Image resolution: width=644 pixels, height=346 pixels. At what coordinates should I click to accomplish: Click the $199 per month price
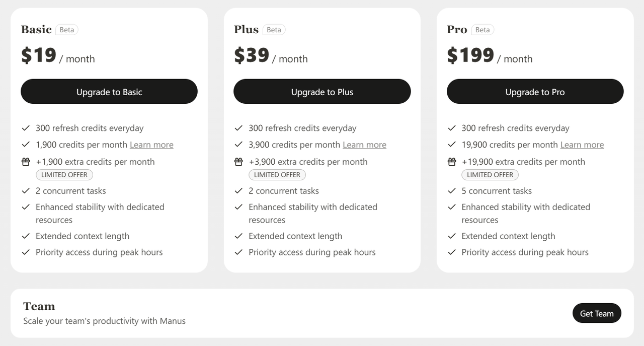[x=490, y=55]
